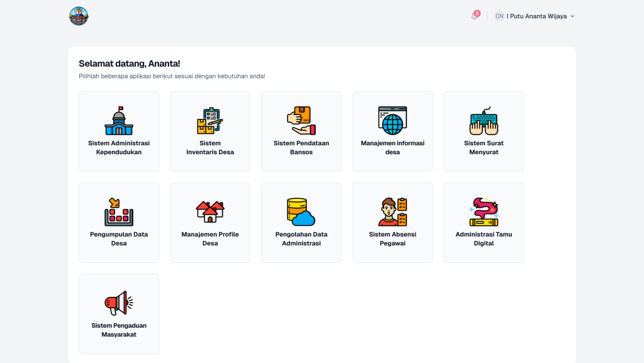Click the Sistem Surat Menyurat keyboard icon
Viewport: 644px width, 363px height.
point(484,121)
